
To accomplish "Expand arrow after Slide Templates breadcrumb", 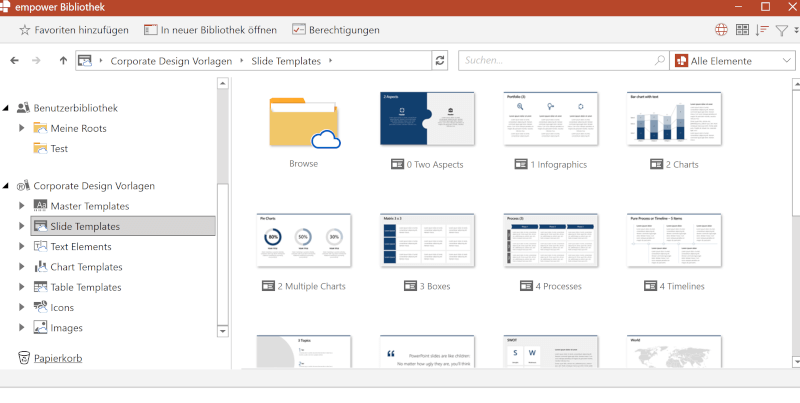I will (330, 61).
